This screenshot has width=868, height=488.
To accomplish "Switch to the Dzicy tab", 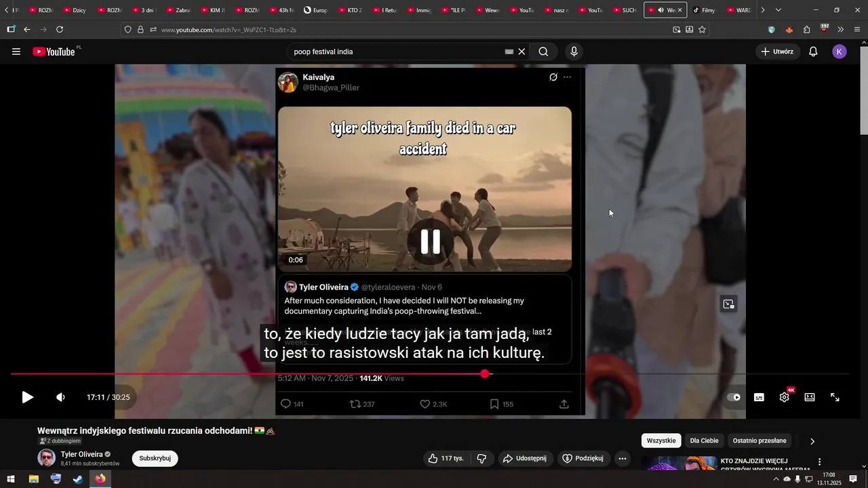I will click(x=73, y=10).
